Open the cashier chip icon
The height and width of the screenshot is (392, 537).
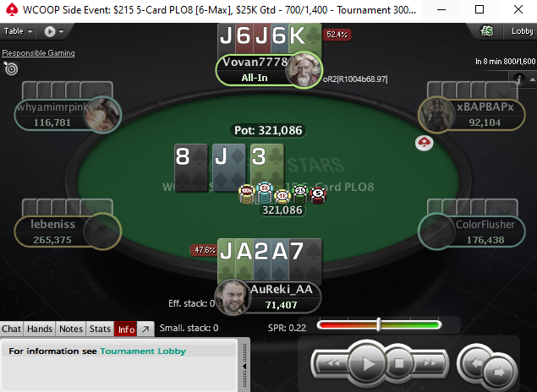point(487,31)
